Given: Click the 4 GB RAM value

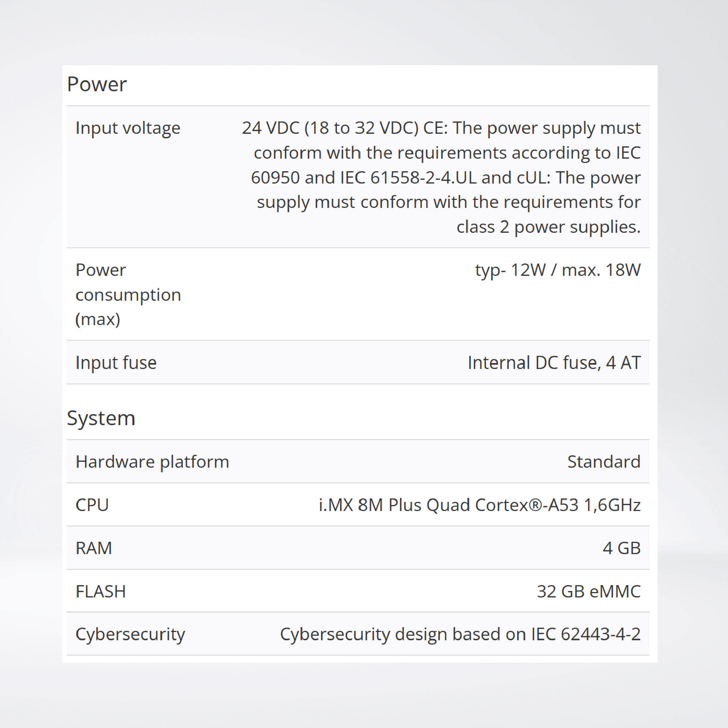Looking at the screenshot, I should pos(621,548).
